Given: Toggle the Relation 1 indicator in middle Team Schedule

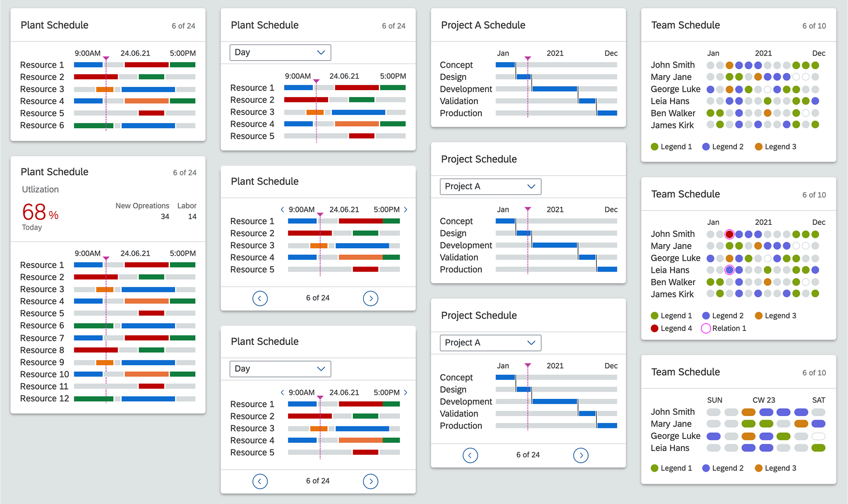Looking at the screenshot, I should point(706,328).
